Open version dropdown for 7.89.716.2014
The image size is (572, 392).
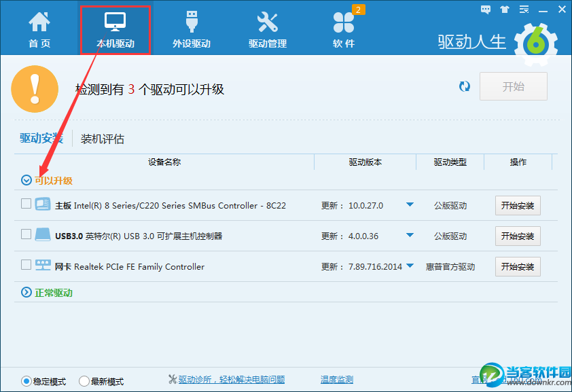click(410, 266)
